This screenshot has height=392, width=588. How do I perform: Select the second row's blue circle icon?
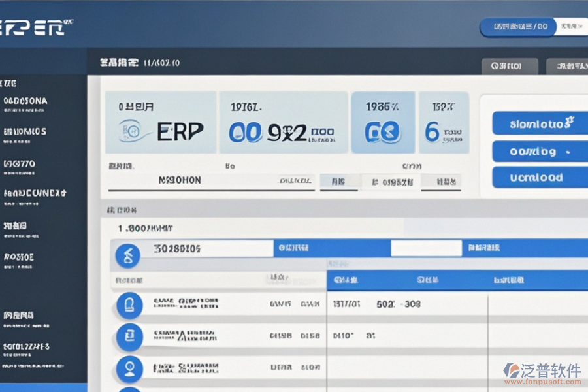[129, 336]
